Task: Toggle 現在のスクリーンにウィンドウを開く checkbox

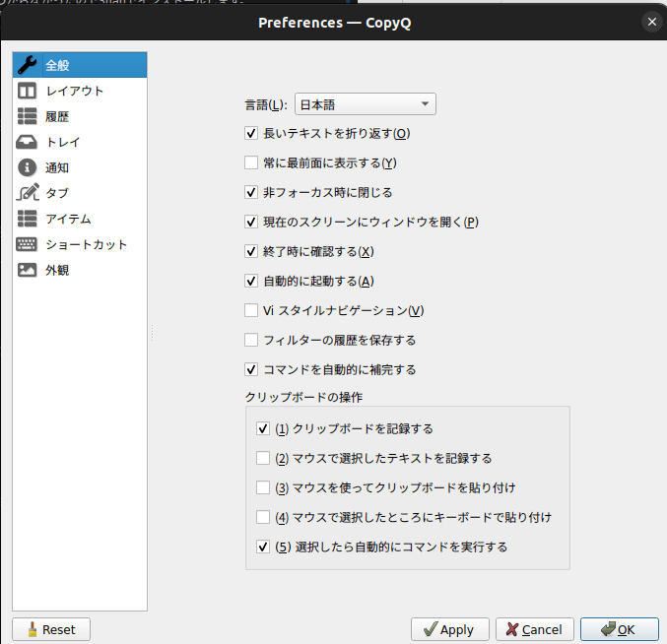Action: point(251,222)
